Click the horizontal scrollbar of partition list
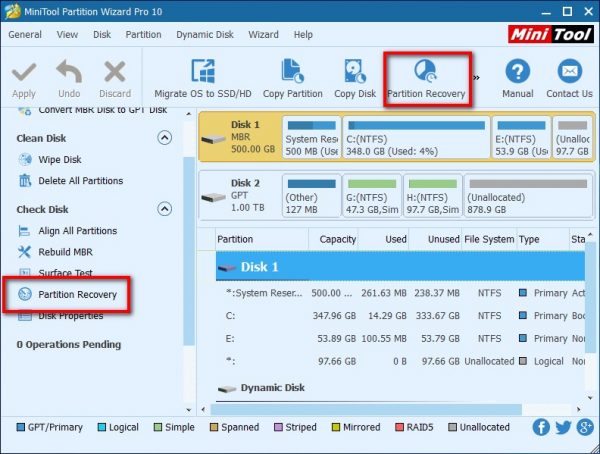 [366, 409]
